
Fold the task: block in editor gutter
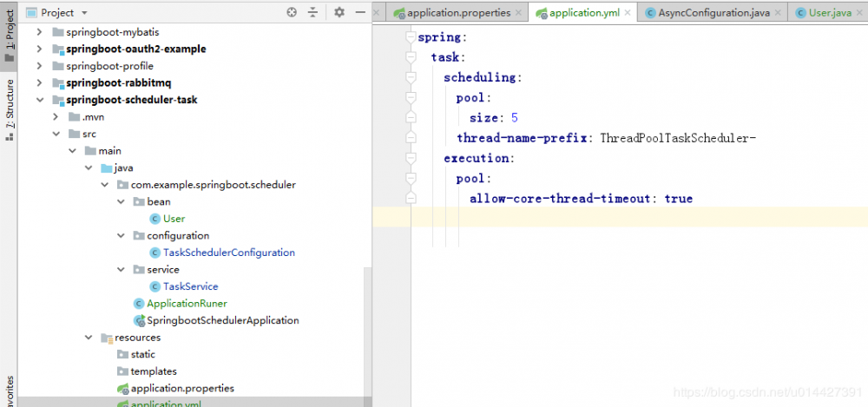[411, 57]
